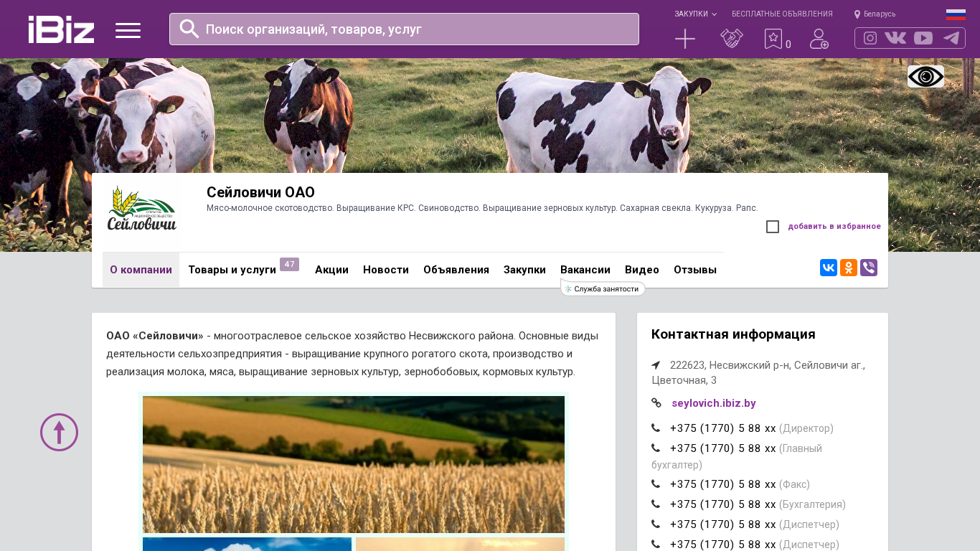Share company page on Odnoklassniki
Viewport: 980px width, 551px height.
point(849,268)
